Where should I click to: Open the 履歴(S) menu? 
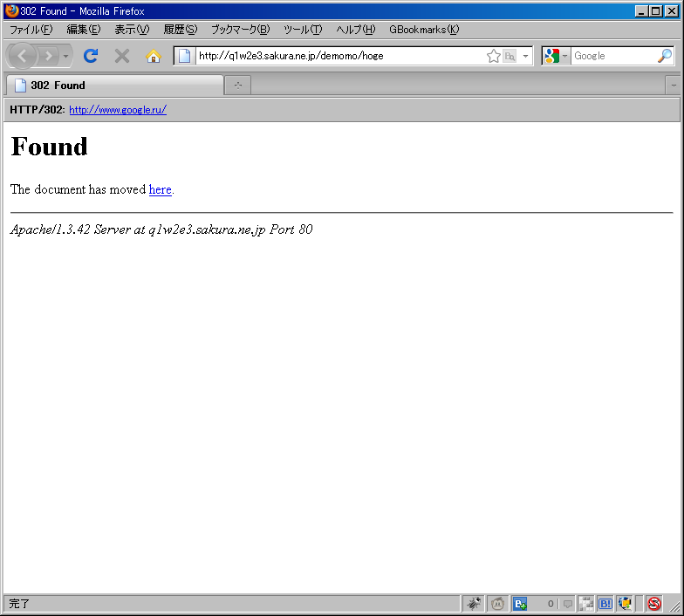[x=180, y=30]
